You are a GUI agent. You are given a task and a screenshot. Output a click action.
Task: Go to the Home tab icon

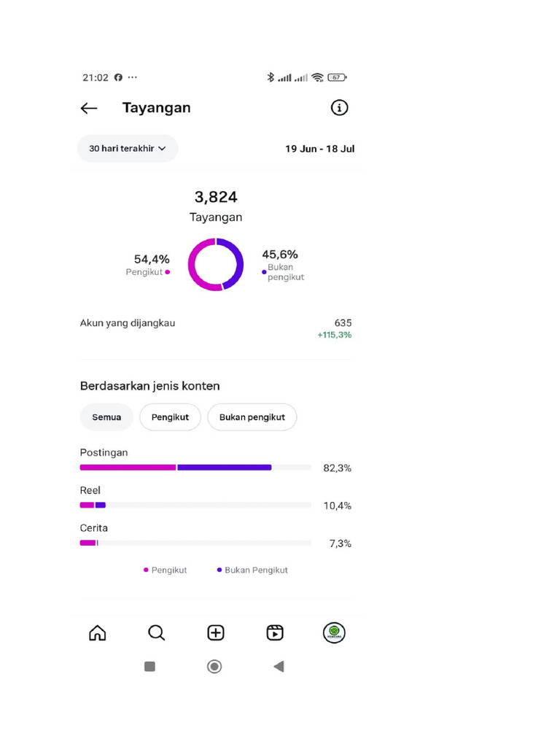(x=97, y=632)
